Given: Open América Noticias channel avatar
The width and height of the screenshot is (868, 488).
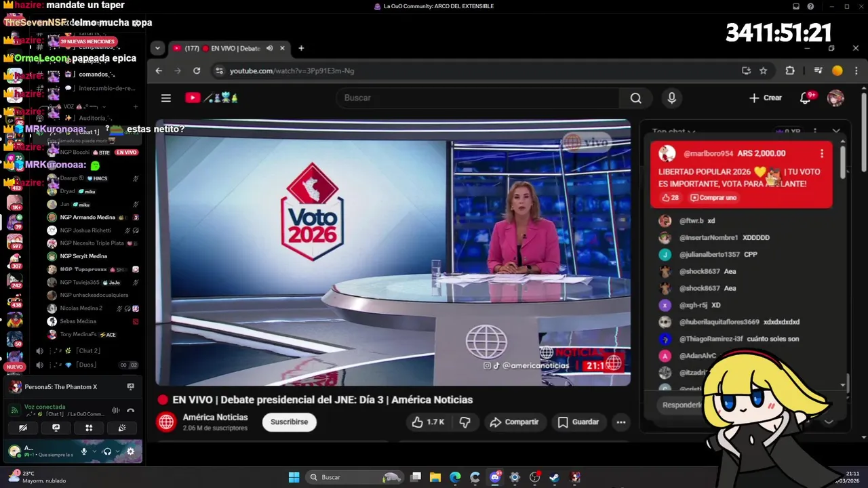Looking at the screenshot, I should tap(166, 422).
